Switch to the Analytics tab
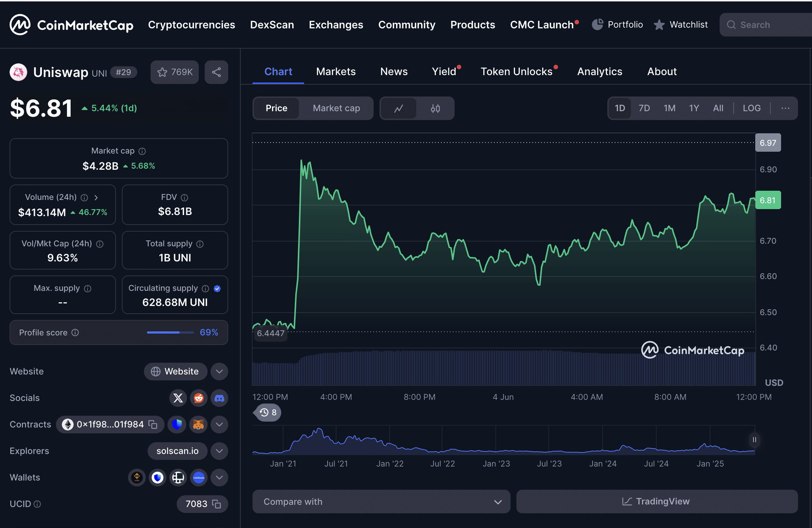812x528 pixels. coord(600,71)
